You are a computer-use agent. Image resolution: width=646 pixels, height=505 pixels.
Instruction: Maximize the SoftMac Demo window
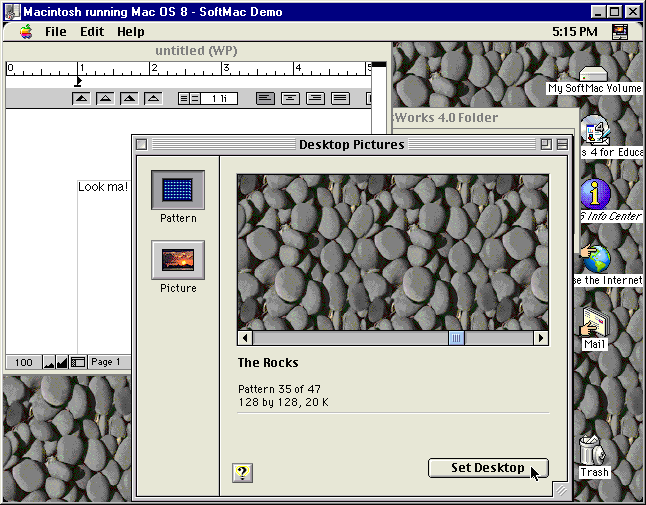(614, 12)
